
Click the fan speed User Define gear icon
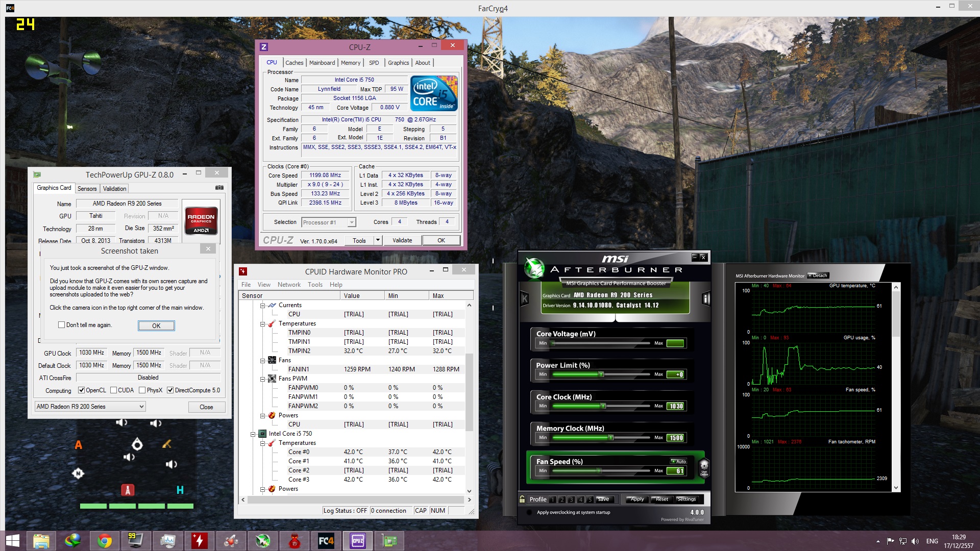(x=704, y=467)
